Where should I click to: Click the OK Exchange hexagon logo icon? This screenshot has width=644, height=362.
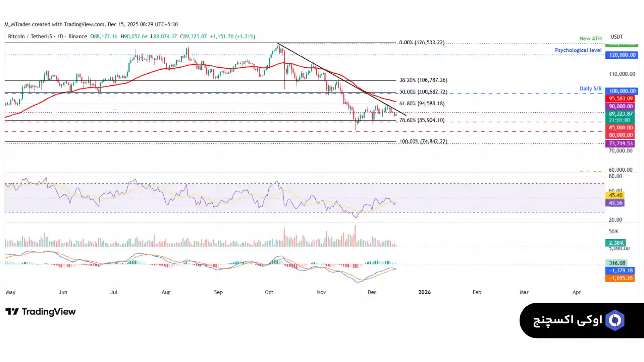[x=615, y=320]
